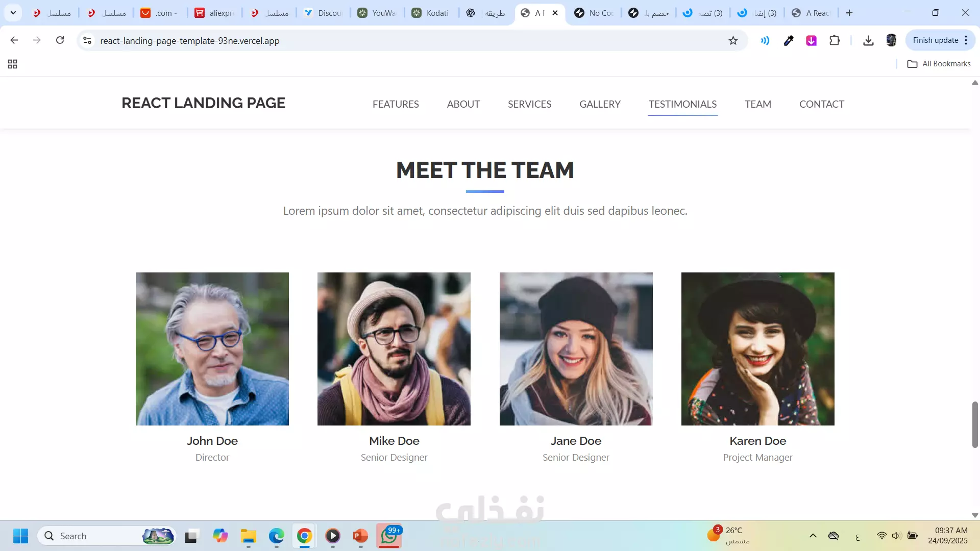This screenshot has width=980, height=551.
Task: Open the apps grid in bookmarks bar
Action: click(13, 64)
